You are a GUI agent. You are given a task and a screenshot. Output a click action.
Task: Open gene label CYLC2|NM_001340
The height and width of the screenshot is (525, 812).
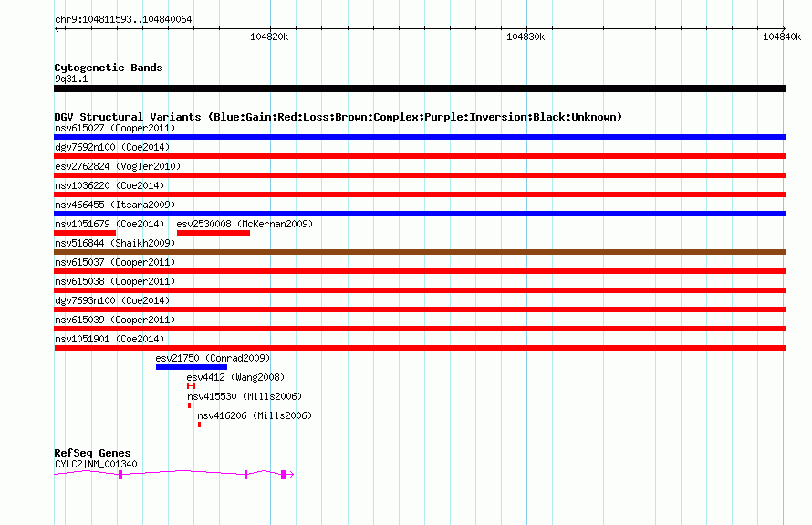pyautogui.click(x=97, y=465)
